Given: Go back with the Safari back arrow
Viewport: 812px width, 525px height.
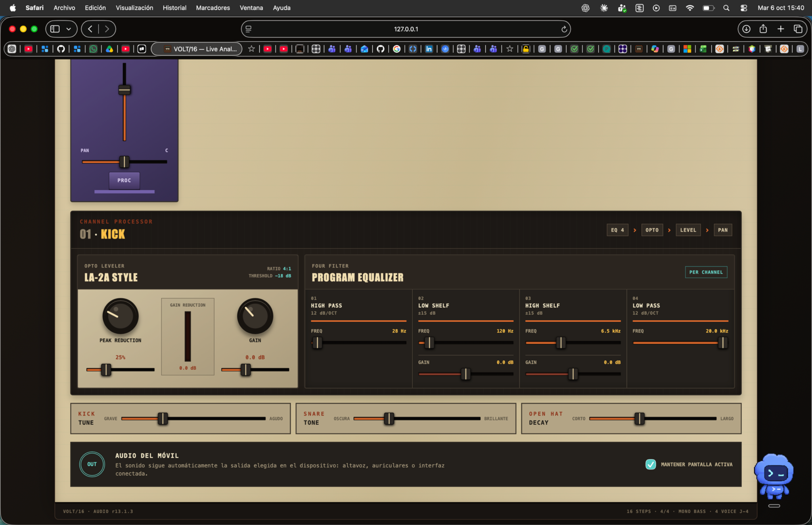Looking at the screenshot, I should click(90, 29).
